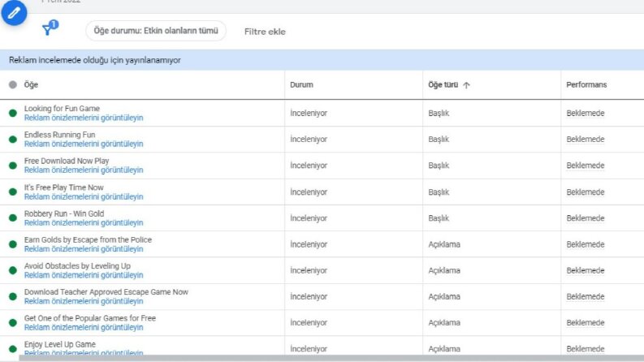Click the sort arrow beside Öğe türü
This screenshot has height=362, width=644.
tap(466, 85)
